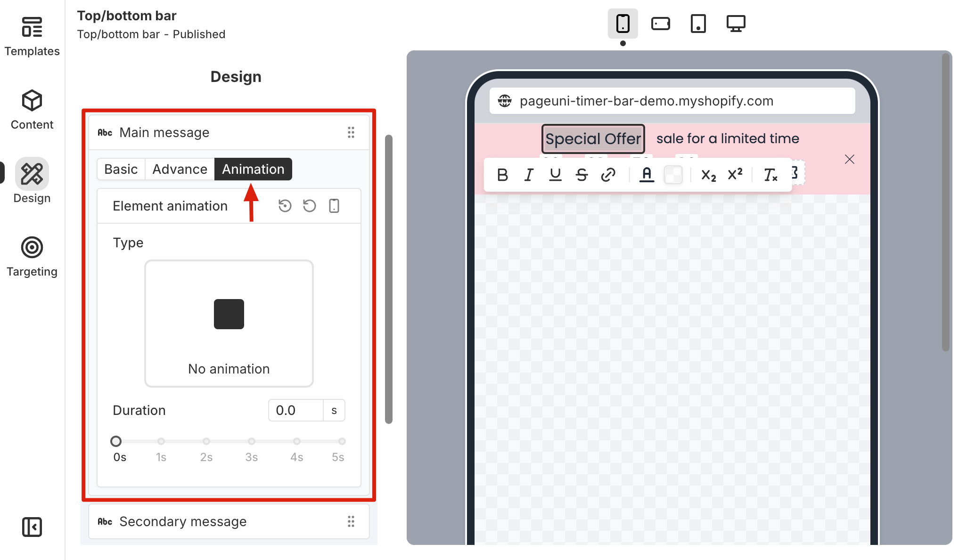Set duration slider to 1s mark

[x=161, y=441]
